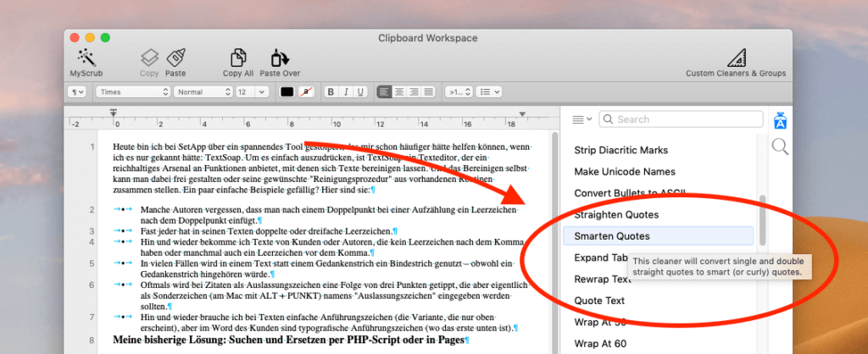The image size is (868, 354).
Task: Click the cleaners Search field
Action: coord(681,119)
